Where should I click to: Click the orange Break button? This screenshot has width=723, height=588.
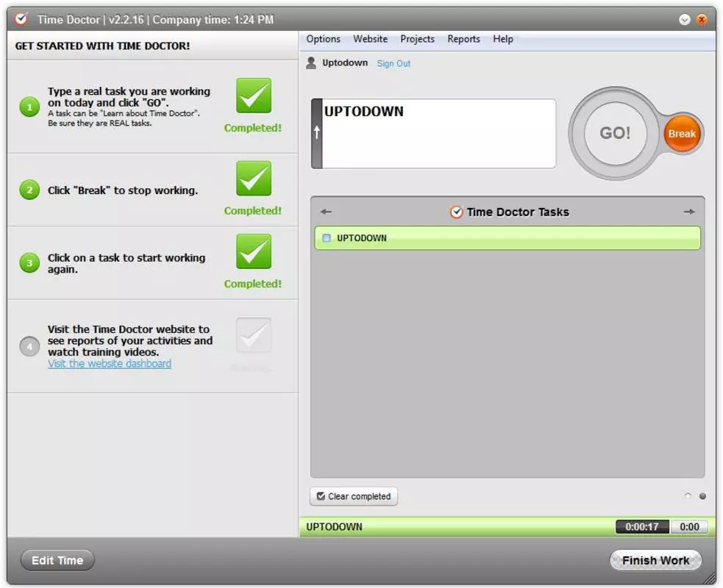[682, 134]
